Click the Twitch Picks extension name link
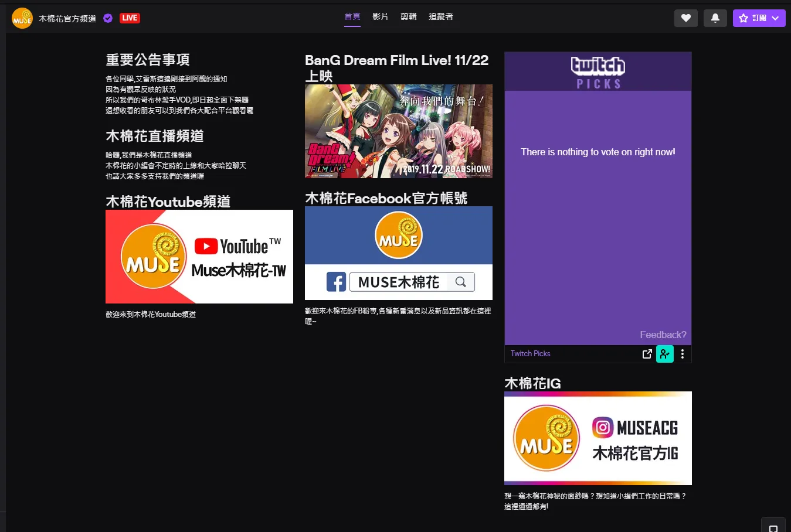The width and height of the screenshot is (791, 532). click(530, 354)
